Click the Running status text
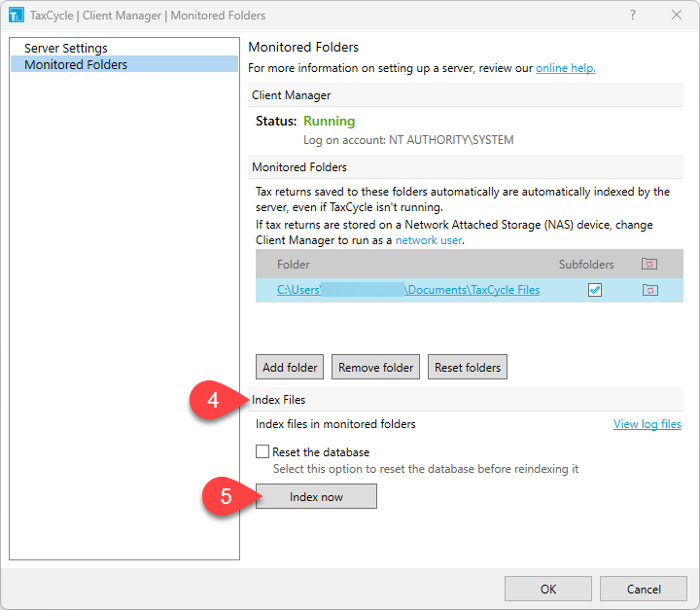The height and width of the screenshot is (610, 700). pos(330,121)
